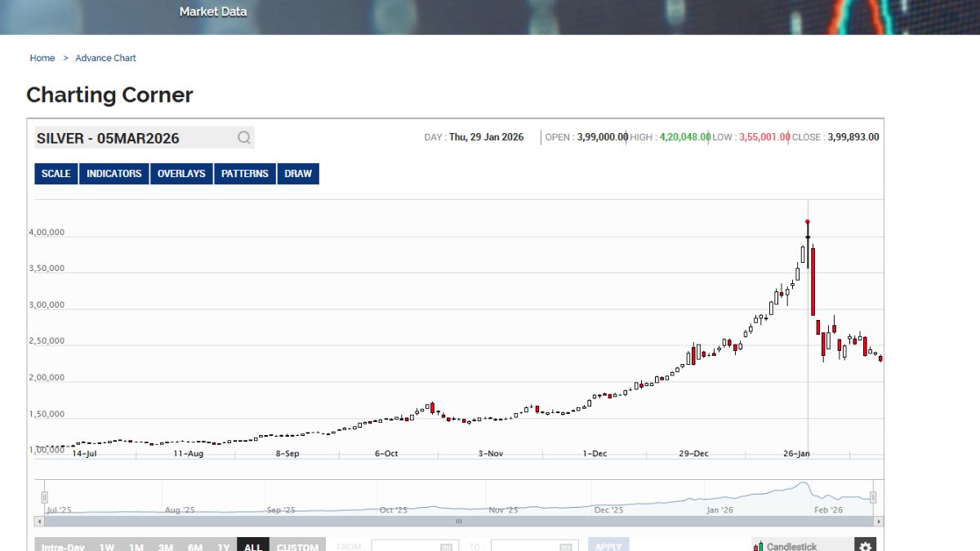Go to Home breadcrumb link
This screenshot has height=551, width=980.
pyautogui.click(x=42, y=58)
